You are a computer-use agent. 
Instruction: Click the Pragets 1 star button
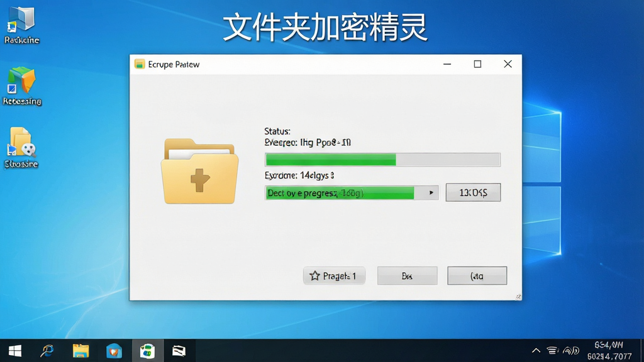[x=334, y=276]
